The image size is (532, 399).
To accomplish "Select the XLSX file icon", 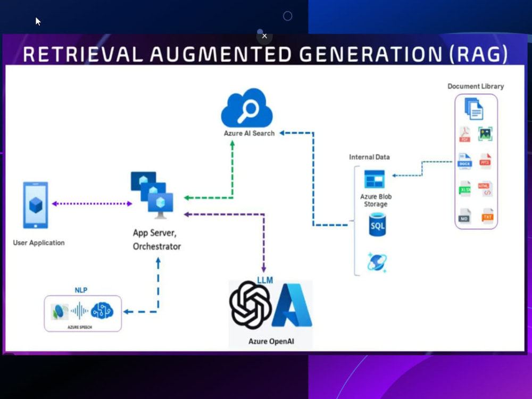I will [465, 189].
